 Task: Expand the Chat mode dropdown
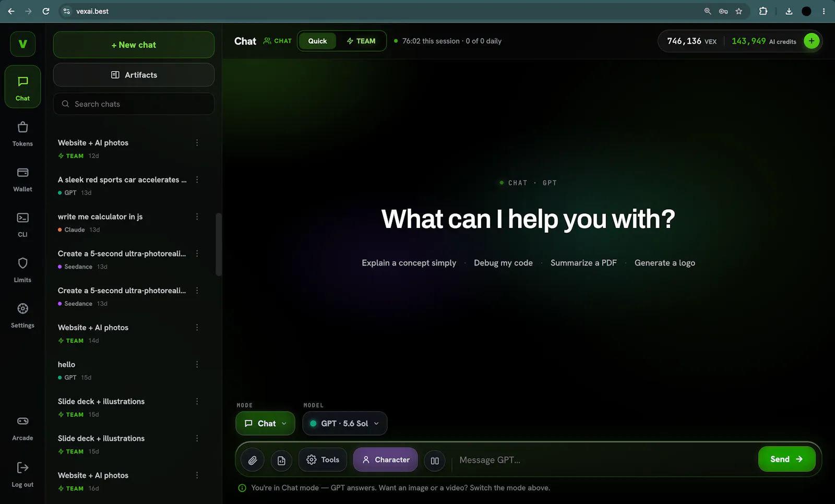pyautogui.click(x=265, y=423)
